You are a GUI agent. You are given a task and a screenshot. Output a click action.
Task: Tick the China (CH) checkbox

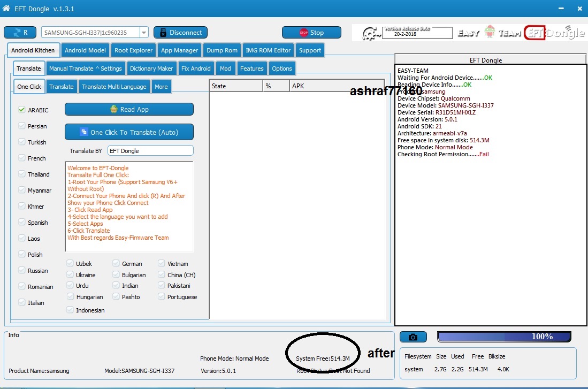point(161,274)
